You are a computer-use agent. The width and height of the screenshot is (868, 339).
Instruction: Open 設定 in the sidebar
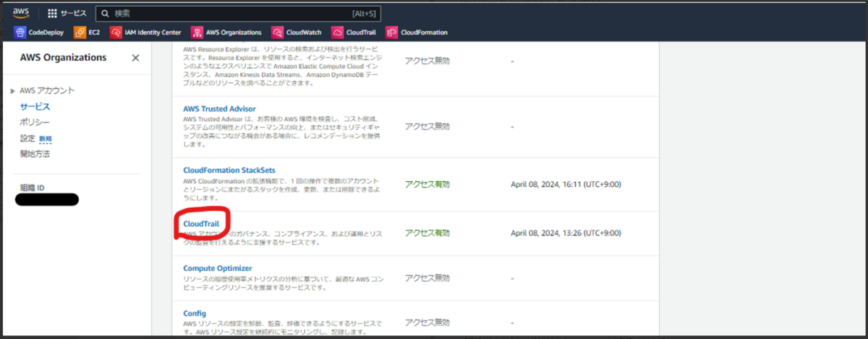pyautogui.click(x=27, y=138)
